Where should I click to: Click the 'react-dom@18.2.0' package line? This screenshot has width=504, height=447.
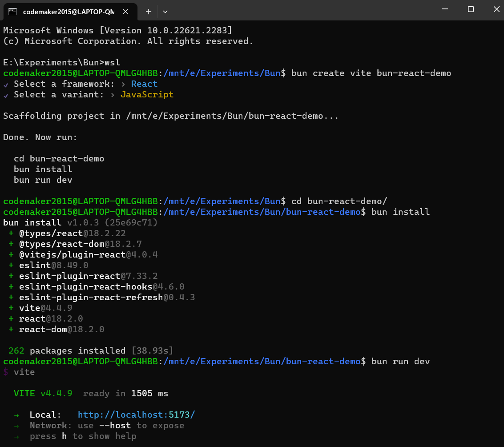(56, 329)
